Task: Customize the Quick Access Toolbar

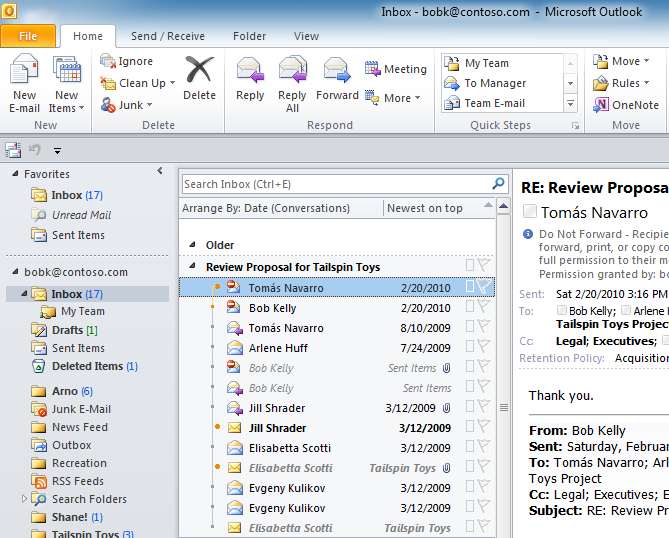Action: [x=57, y=151]
